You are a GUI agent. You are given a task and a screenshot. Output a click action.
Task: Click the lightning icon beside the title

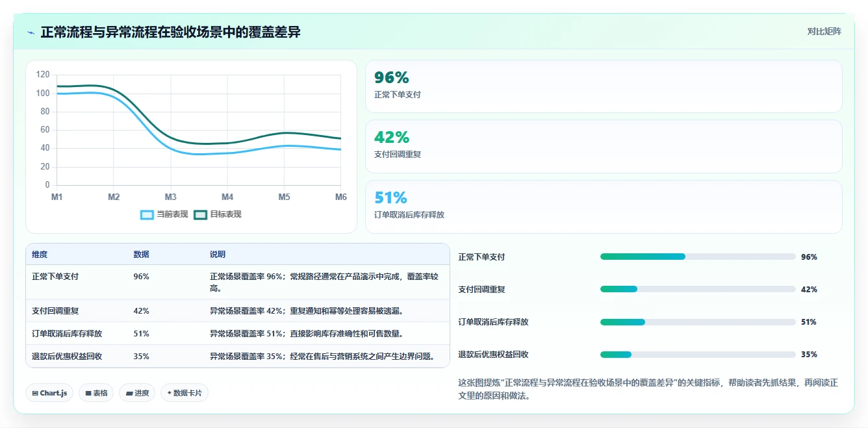(31, 32)
